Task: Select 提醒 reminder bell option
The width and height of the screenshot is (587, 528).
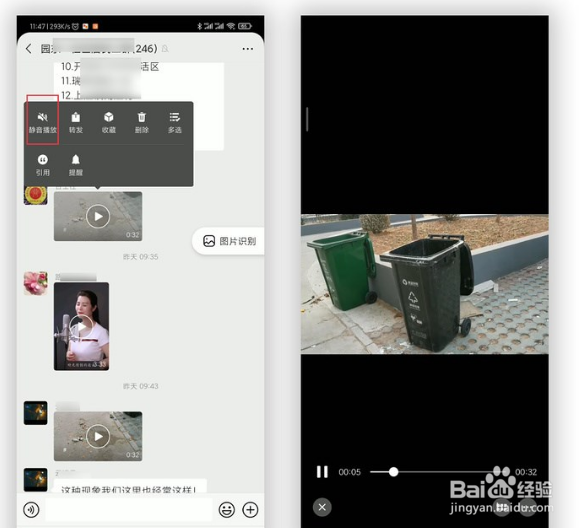Action: click(76, 165)
